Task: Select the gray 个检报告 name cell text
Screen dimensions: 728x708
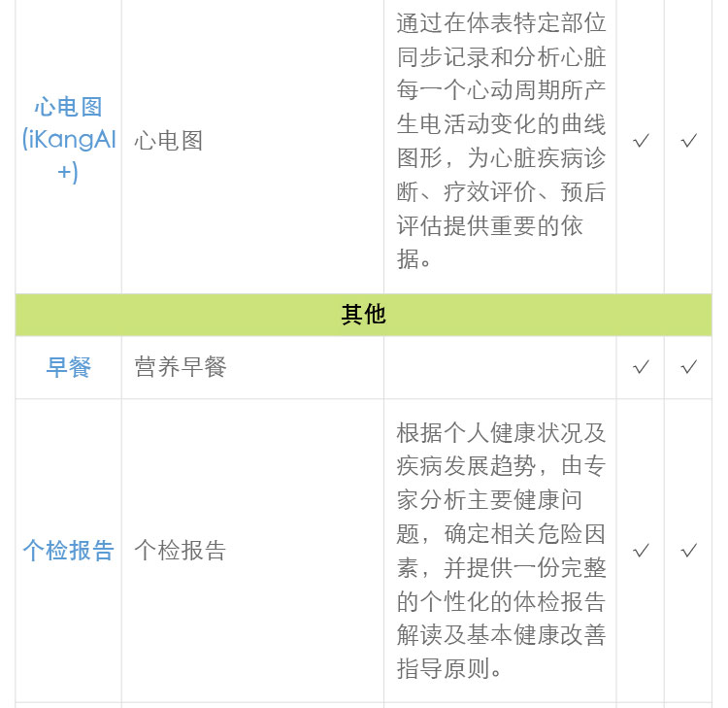Action: 181,551
